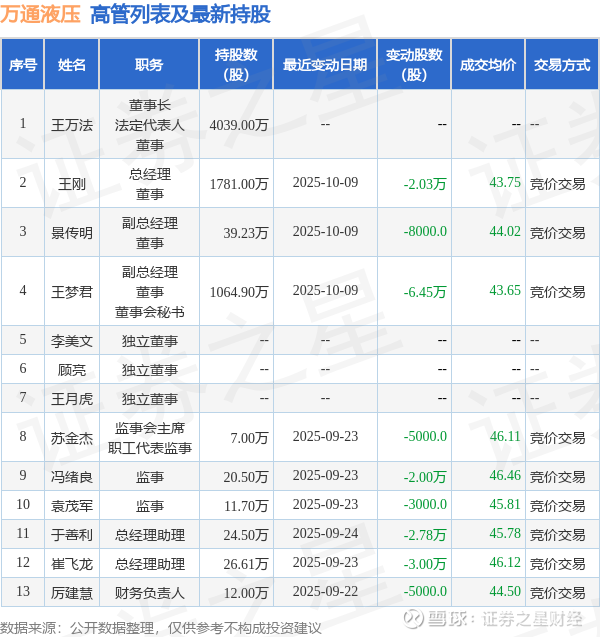Image resolution: width=600 pixels, height=637 pixels.
Task: Click the 高管列表及最新持股 heading
Action: click(180, 15)
